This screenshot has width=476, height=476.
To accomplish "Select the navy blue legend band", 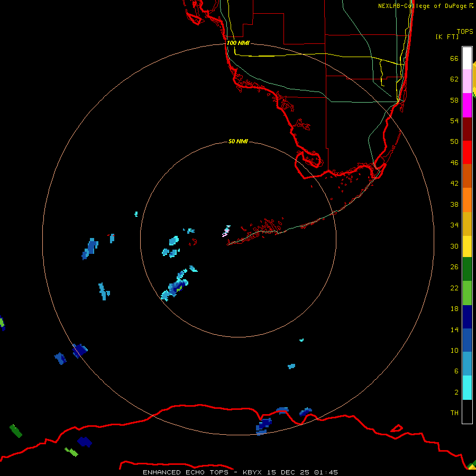I will [x=467, y=317].
